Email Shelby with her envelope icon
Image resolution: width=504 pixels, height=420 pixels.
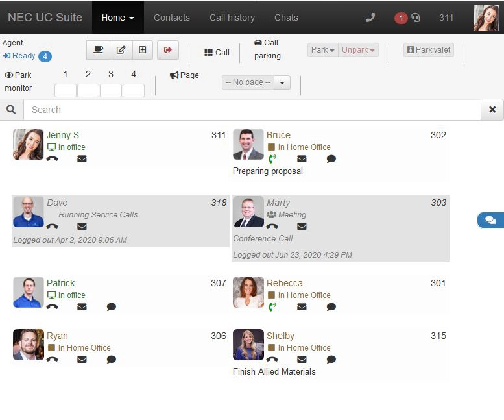click(302, 359)
